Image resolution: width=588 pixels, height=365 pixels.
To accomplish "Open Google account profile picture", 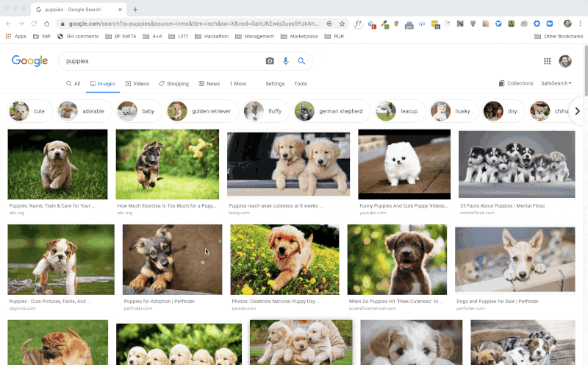I will point(565,61).
